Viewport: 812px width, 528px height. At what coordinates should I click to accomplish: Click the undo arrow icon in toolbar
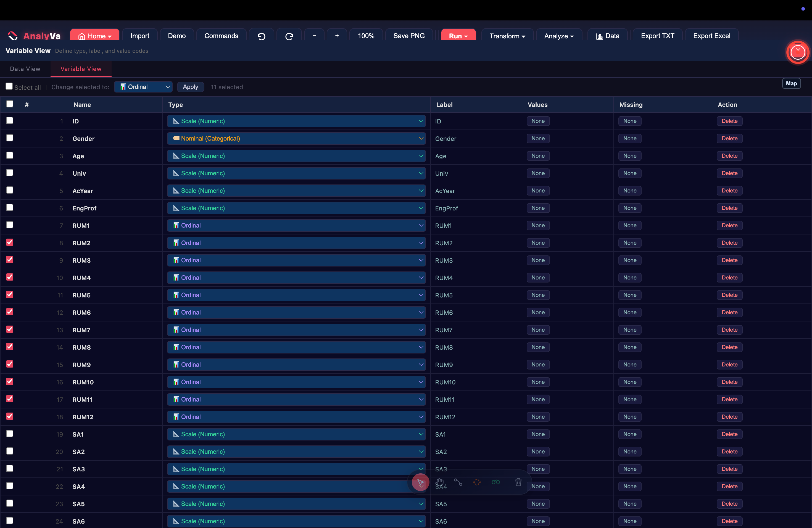click(261, 36)
